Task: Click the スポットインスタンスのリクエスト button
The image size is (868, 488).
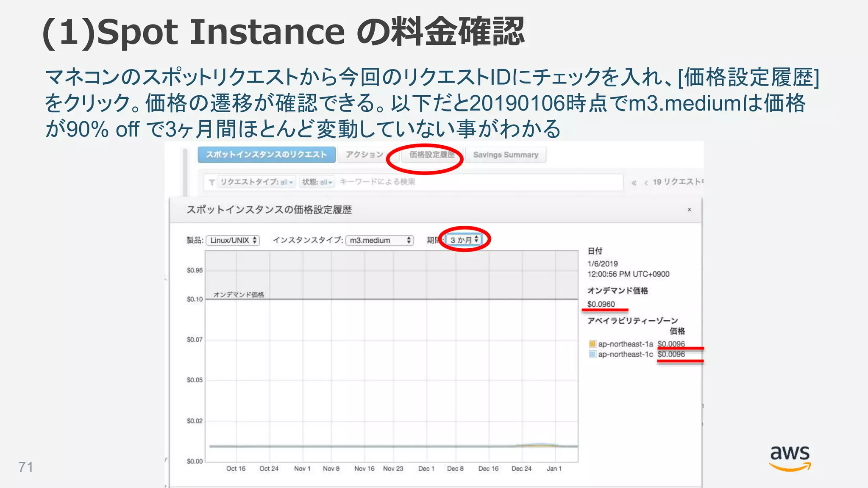Action: [x=267, y=155]
